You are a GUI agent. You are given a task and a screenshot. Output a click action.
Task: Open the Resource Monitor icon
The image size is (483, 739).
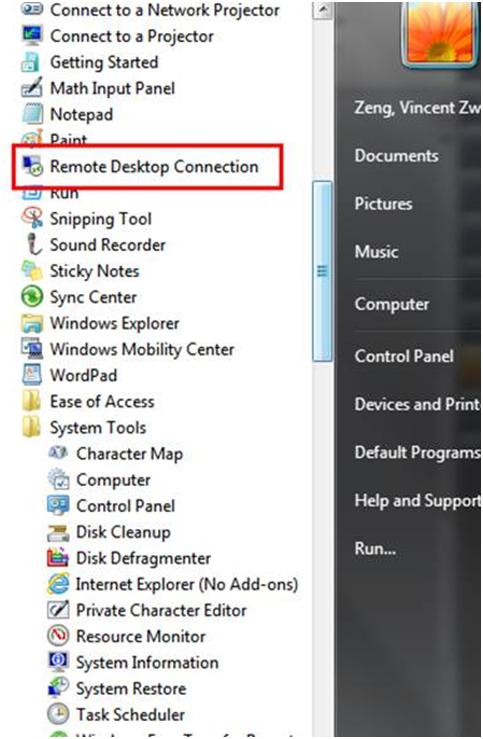click(58, 636)
